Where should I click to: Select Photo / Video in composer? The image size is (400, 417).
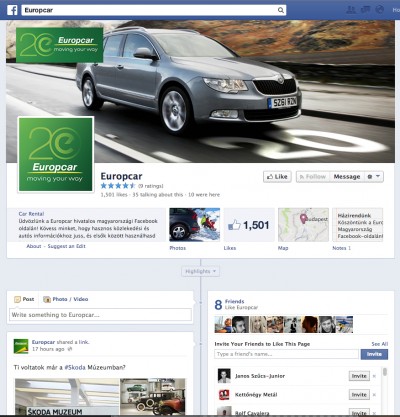click(x=66, y=299)
